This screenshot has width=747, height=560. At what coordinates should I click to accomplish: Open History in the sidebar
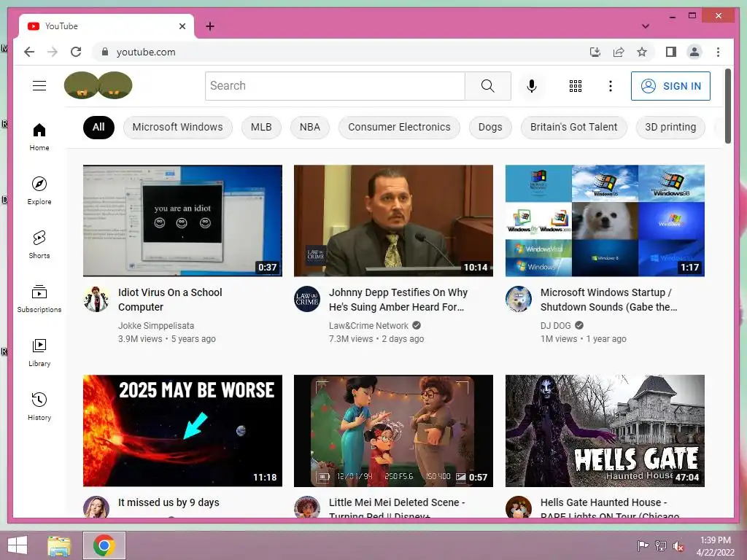click(x=39, y=406)
